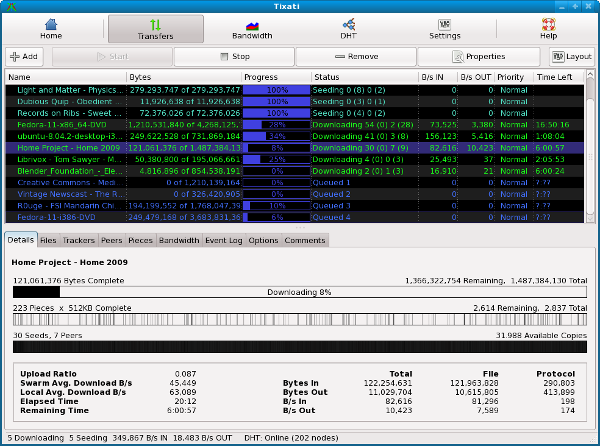Open the DHT network view
Image resolution: width=600 pixels, height=446 pixels.
click(349, 29)
